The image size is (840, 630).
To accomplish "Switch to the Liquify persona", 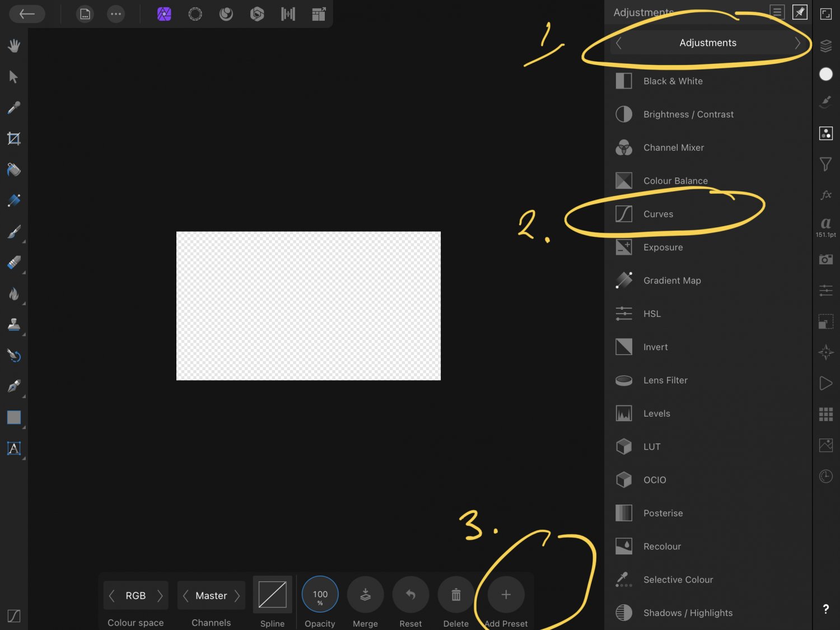I will (x=226, y=14).
